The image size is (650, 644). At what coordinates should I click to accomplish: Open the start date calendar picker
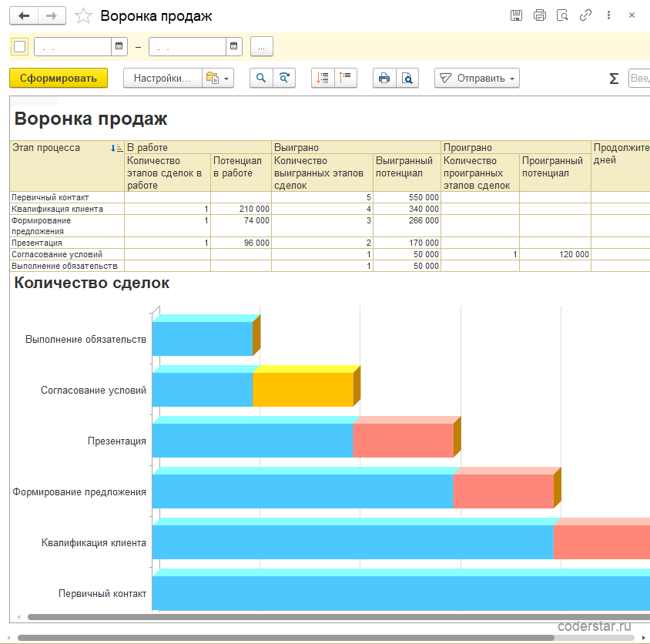(x=119, y=46)
